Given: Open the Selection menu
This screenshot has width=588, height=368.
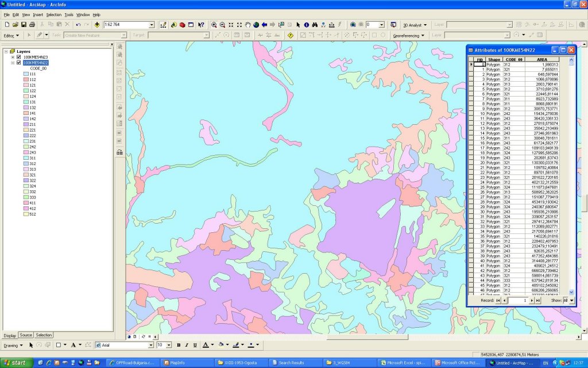Looking at the screenshot, I should click(53, 14).
